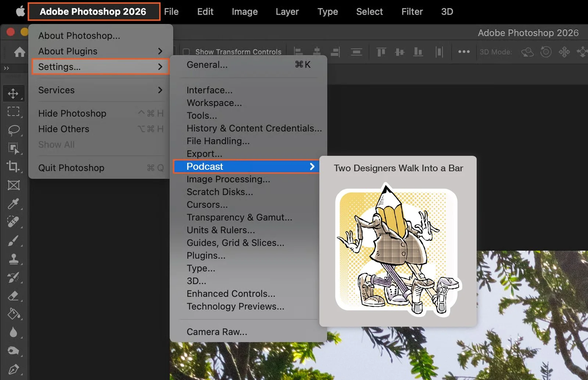Expand About Plugins submenu
This screenshot has width=588, height=380.
tap(100, 51)
